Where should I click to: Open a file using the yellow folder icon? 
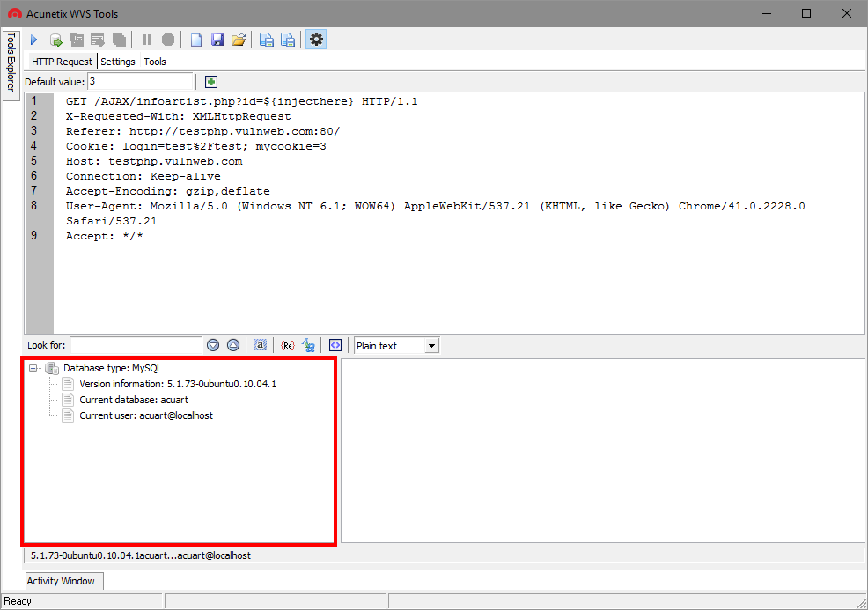pyautogui.click(x=238, y=40)
